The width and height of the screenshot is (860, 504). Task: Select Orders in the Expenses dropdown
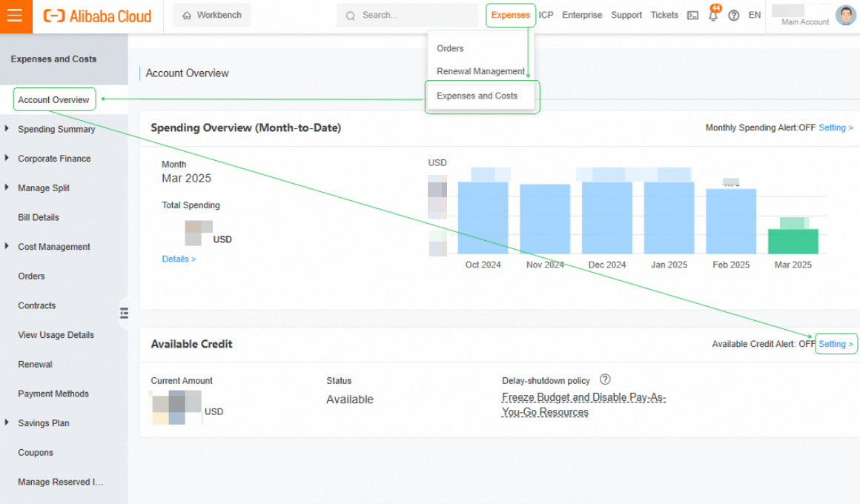point(450,48)
